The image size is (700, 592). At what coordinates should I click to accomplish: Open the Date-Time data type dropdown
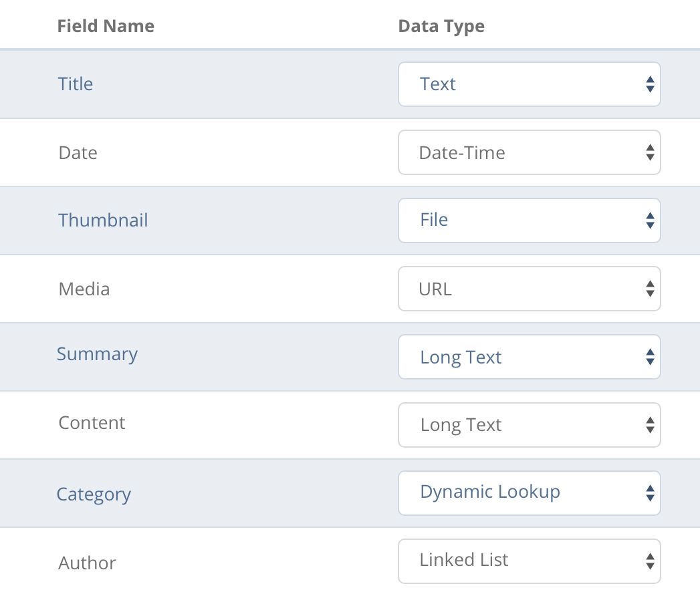tap(529, 152)
